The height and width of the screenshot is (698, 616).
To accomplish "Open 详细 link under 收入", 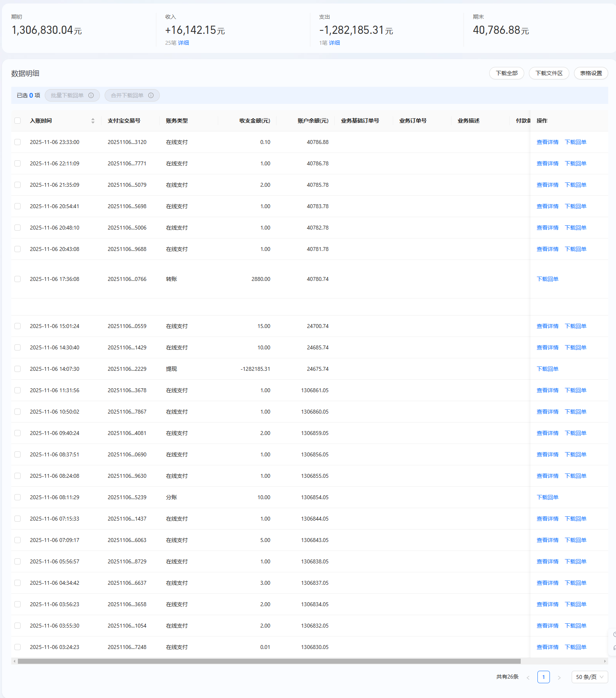I will click(x=184, y=43).
